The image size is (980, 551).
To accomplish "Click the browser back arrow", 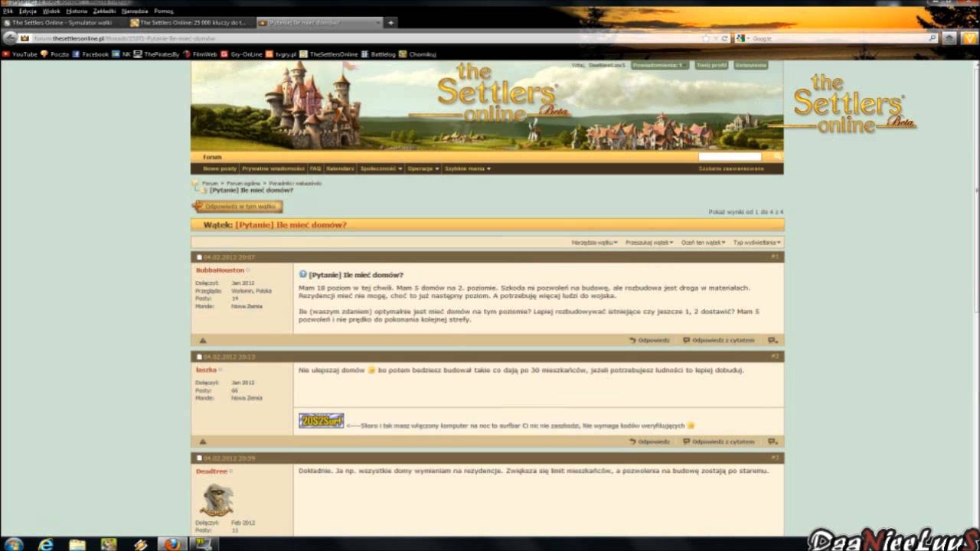I will pos(9,38).
